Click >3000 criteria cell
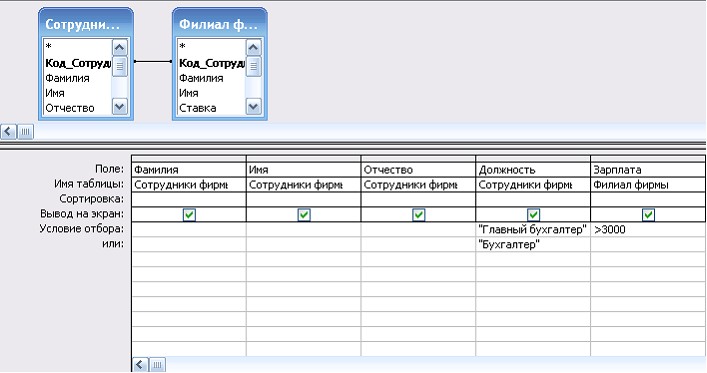Screen dimensions: 707x373 (x=648, y=229)
